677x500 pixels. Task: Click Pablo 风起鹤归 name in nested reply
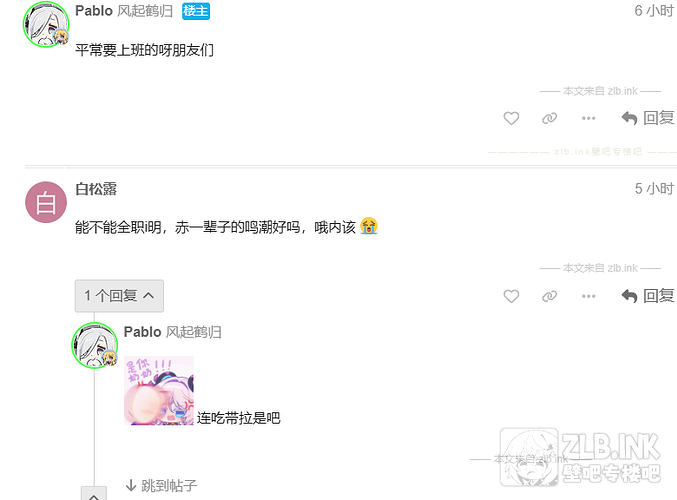[x=173, y=332]
